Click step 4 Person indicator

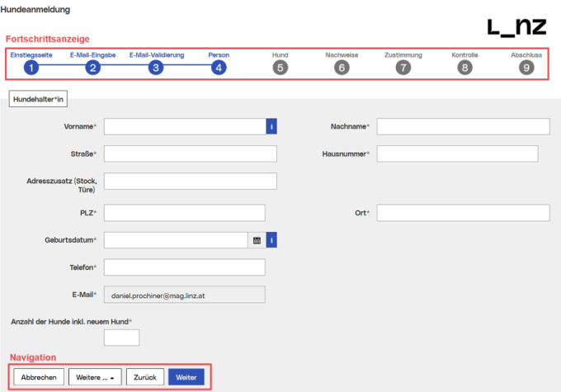218,68
